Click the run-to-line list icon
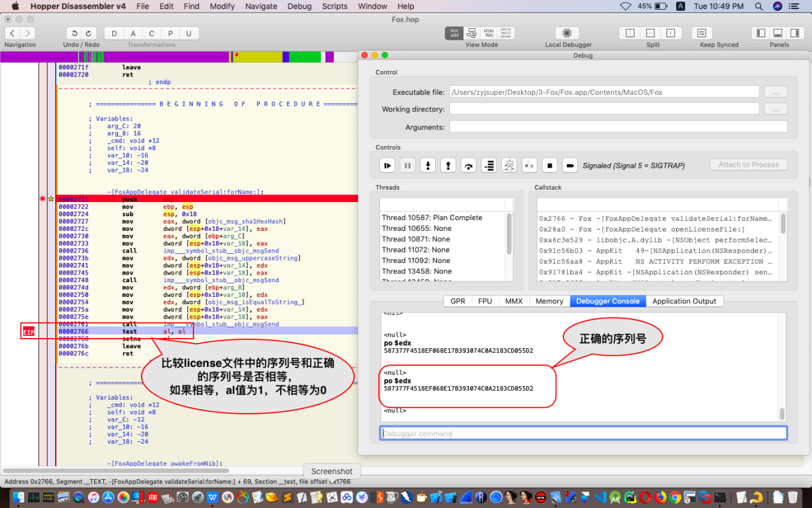Viewport: 812px width, 508px height. click(x=489, y=165)
